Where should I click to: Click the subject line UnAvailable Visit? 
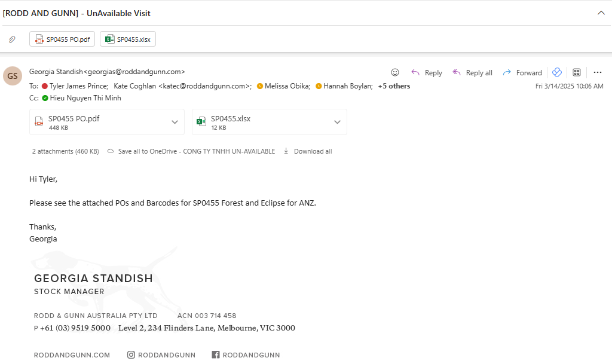point(76,13)
